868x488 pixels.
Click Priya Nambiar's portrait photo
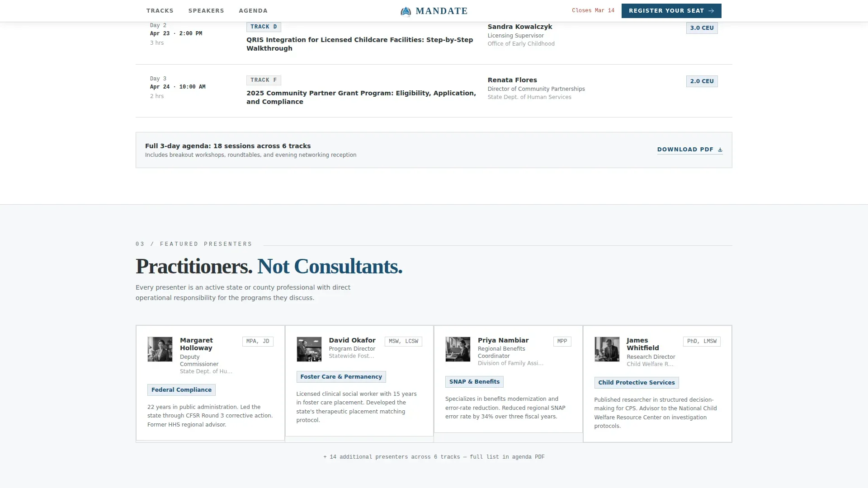point(458,349)
